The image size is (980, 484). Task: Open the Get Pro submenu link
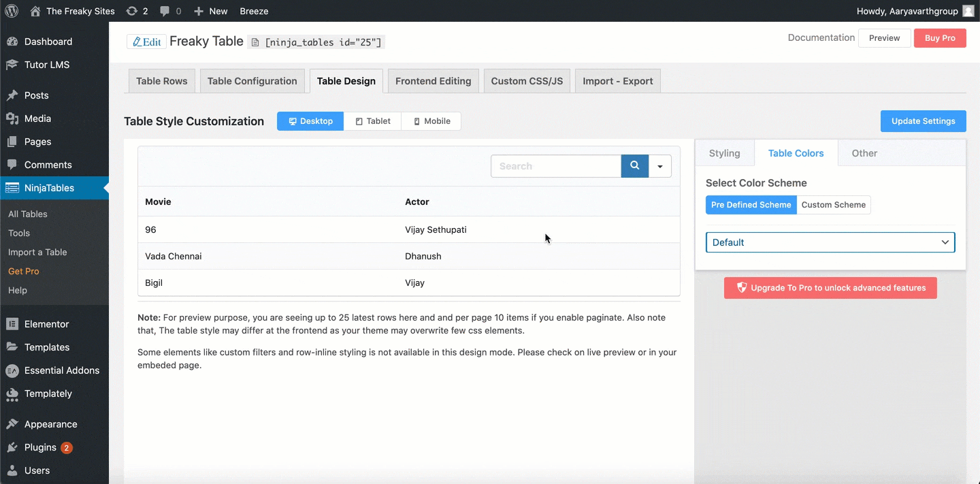[x=24, y=271]
